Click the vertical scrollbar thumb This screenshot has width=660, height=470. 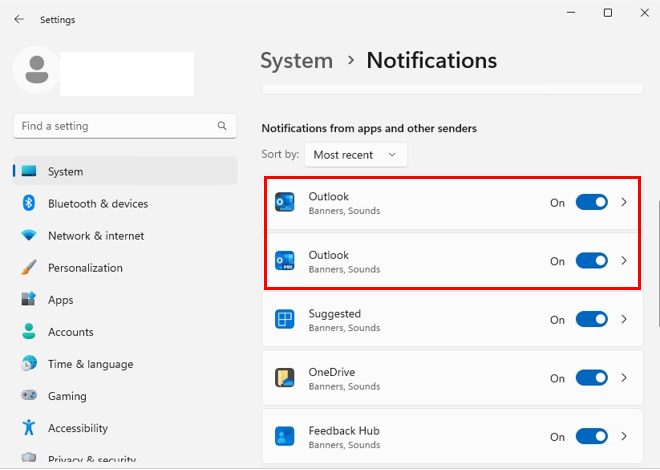coord(658,264)
